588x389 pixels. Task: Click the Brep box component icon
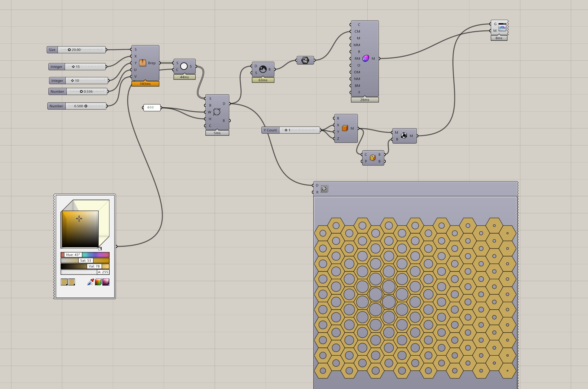pos(142,63)
